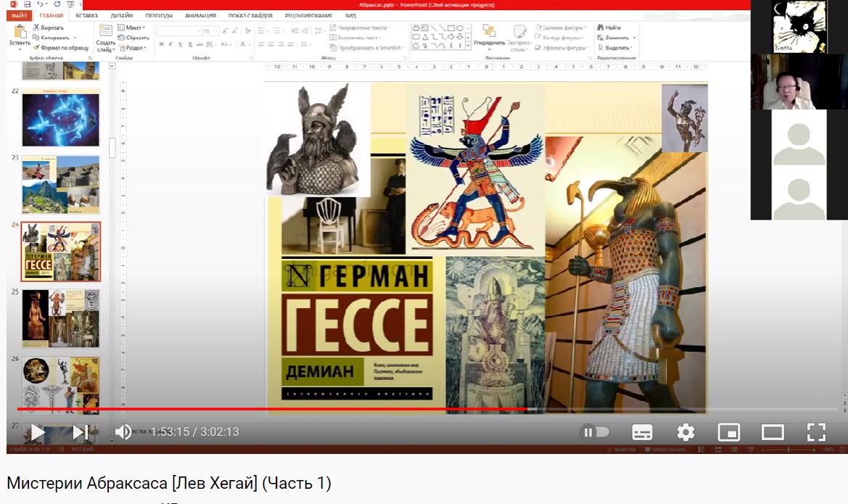Open the Анимация ribbon tab
Image resolution: width=848 pixels, height=504 pixels.
200,16
